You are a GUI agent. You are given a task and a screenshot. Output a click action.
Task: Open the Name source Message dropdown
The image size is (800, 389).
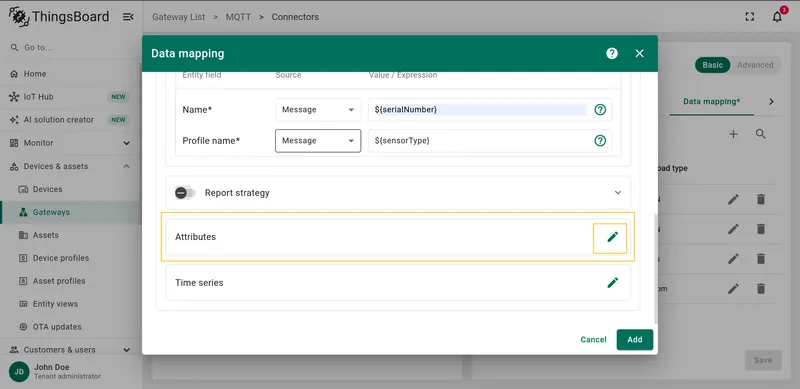(x=318, y=110)
